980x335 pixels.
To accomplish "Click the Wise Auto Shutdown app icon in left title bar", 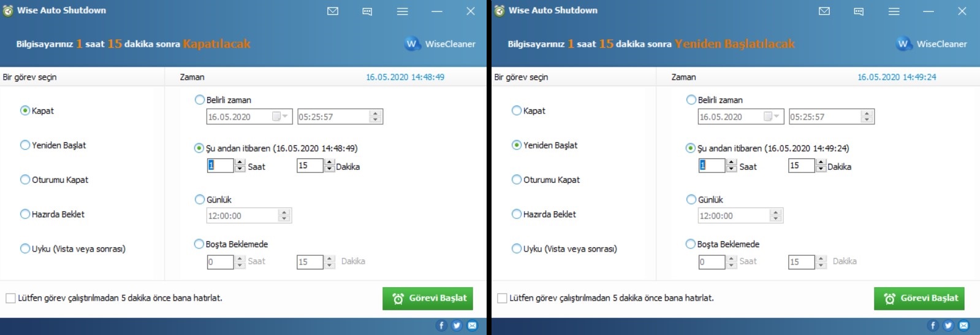I will click(x=8, y=10).
